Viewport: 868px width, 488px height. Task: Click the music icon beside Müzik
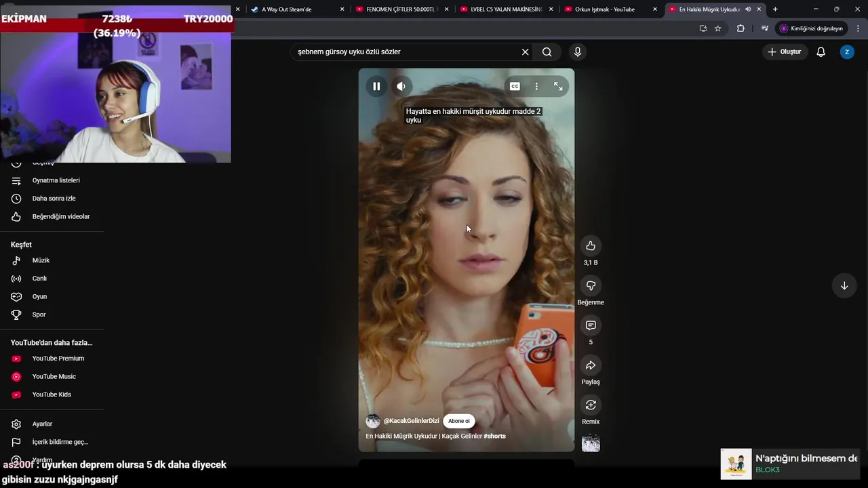(16, 260)
